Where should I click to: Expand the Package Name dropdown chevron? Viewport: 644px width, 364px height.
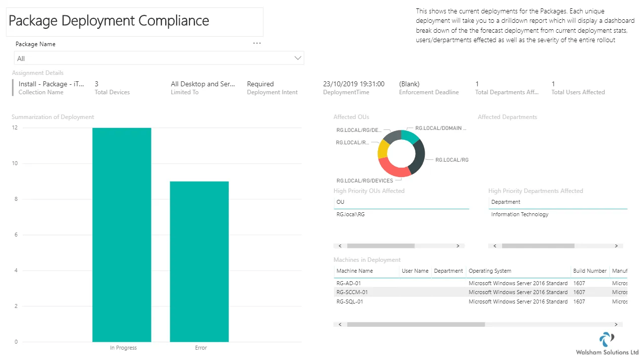(x=298, y=58)
